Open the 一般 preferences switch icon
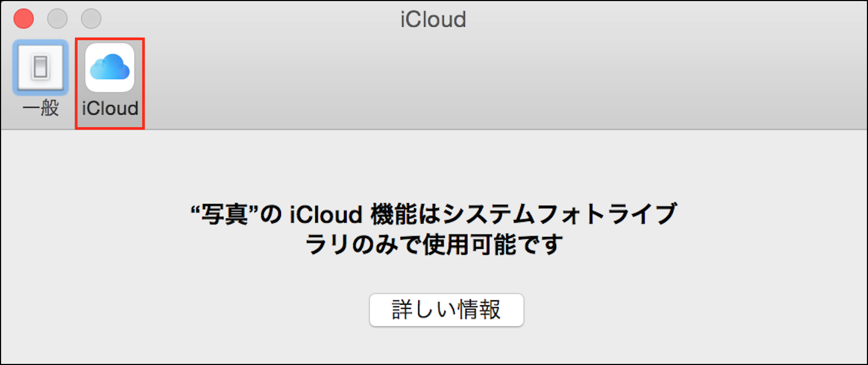The height and width of the screenshot is (365, 868). click(40, 67)
